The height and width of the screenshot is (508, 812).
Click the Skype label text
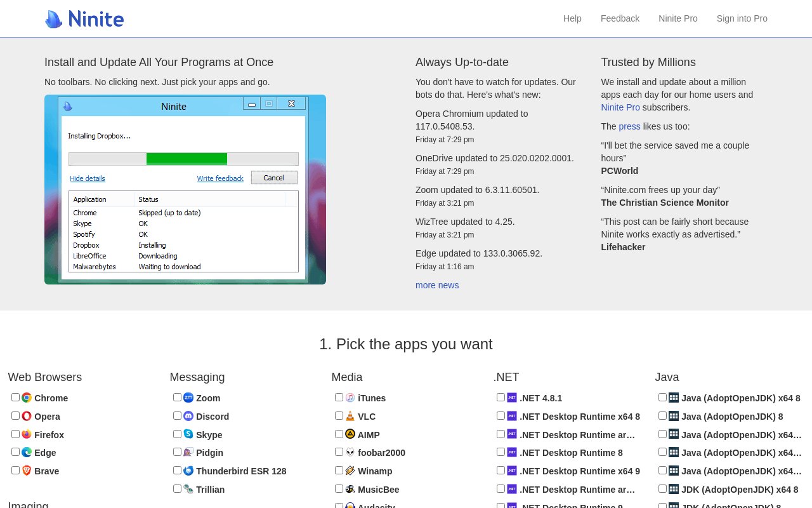pos(209,435)
